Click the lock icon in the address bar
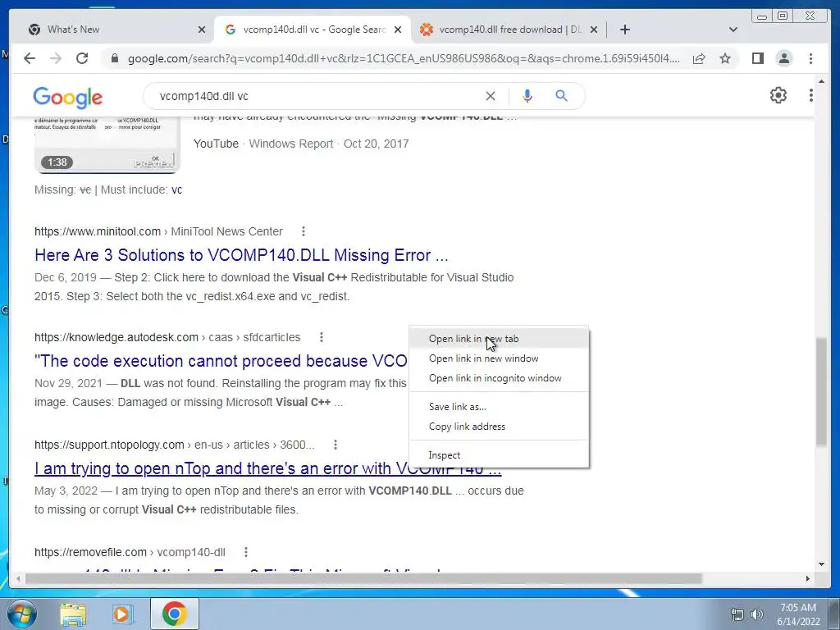 [x=114, y=58]
